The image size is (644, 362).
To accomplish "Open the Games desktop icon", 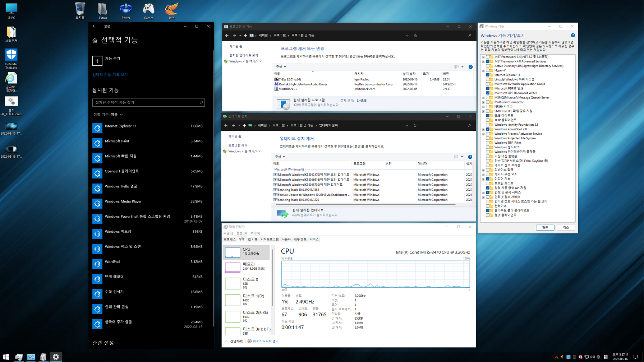I will 148,10.
